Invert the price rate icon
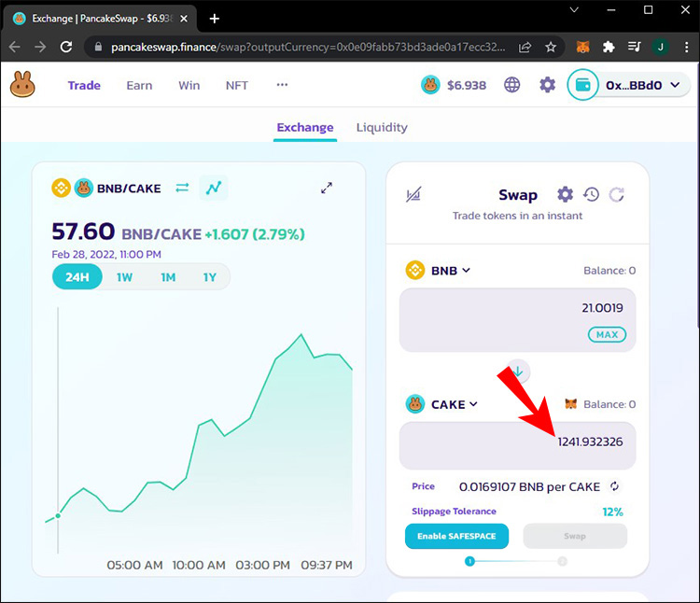The width and height of the screenshot is (700, 603). pos(614,486)
